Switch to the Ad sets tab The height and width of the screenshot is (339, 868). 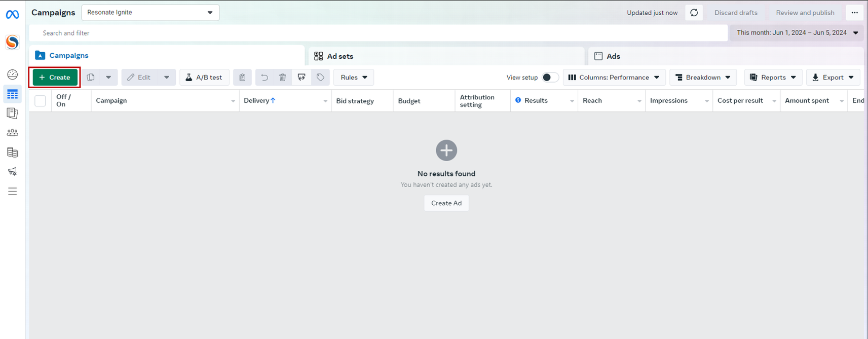point(446,56)
